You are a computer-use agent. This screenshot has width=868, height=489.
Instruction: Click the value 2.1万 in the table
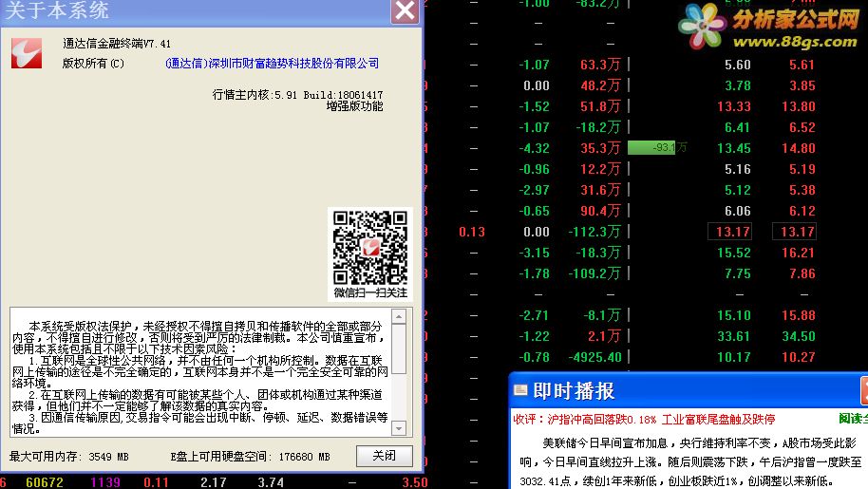pos(604,336)
